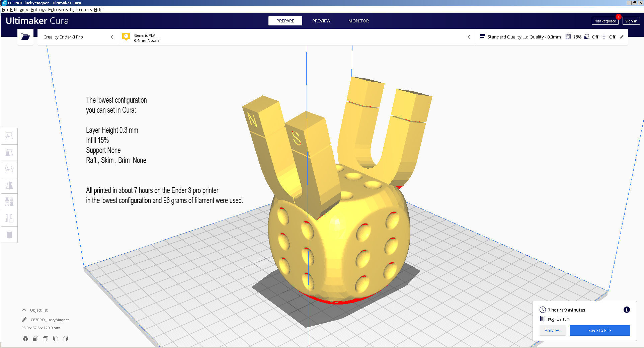Click extruder 1 badge icon for Generic PLA
Viewport: 644px width, 348px height.
(x=126, y=36)
